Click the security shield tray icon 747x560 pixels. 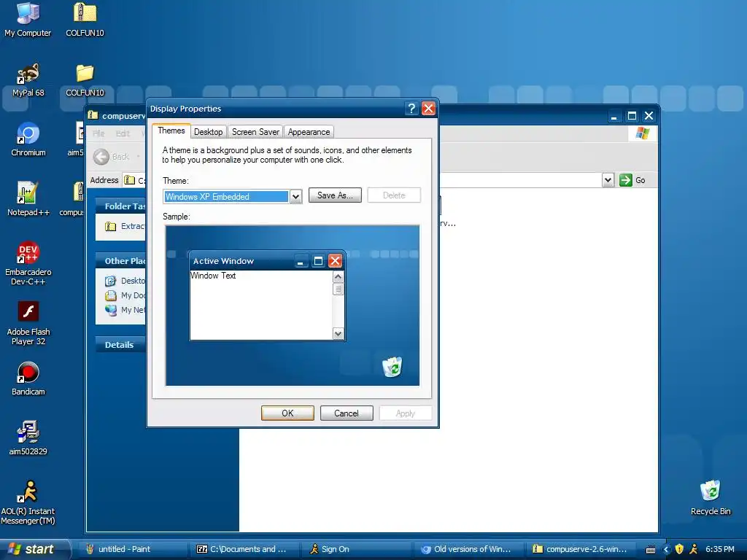click(680, 549)
